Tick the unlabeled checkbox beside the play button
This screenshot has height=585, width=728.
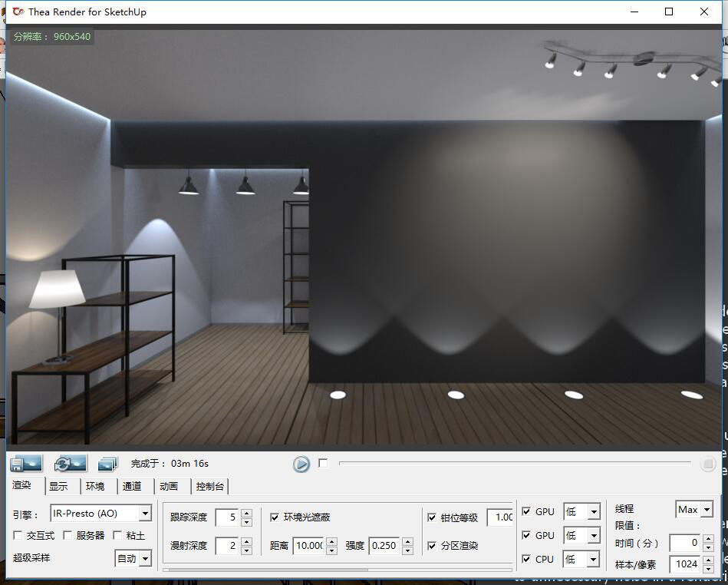323,463
